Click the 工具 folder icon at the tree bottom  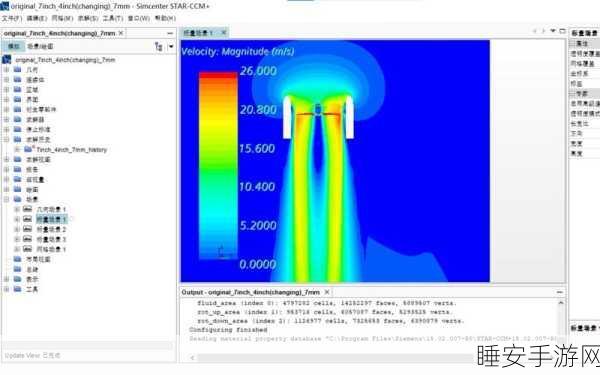coord(18,289)
